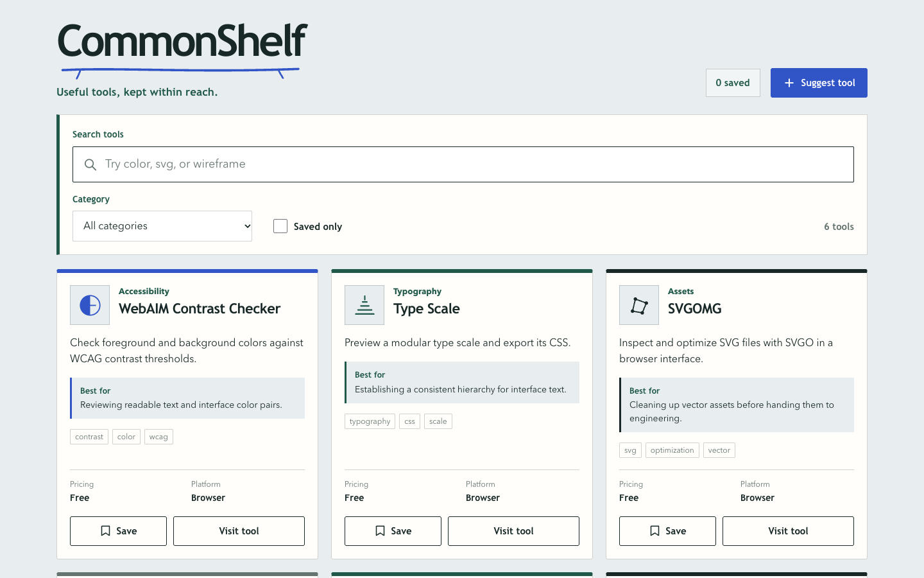The height and width of the screenshot is (578, 924).
Task: Click the 'typography' tag
Action: pyautogui.click(x=370, y=421)
